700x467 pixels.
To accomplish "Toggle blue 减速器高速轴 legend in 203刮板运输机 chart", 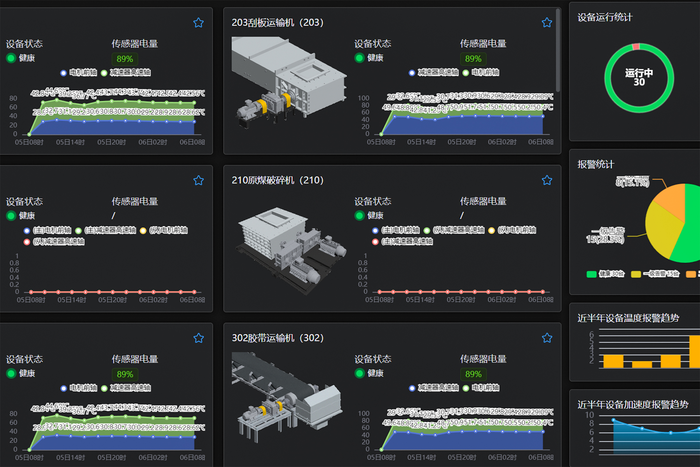I will [413, 72].
